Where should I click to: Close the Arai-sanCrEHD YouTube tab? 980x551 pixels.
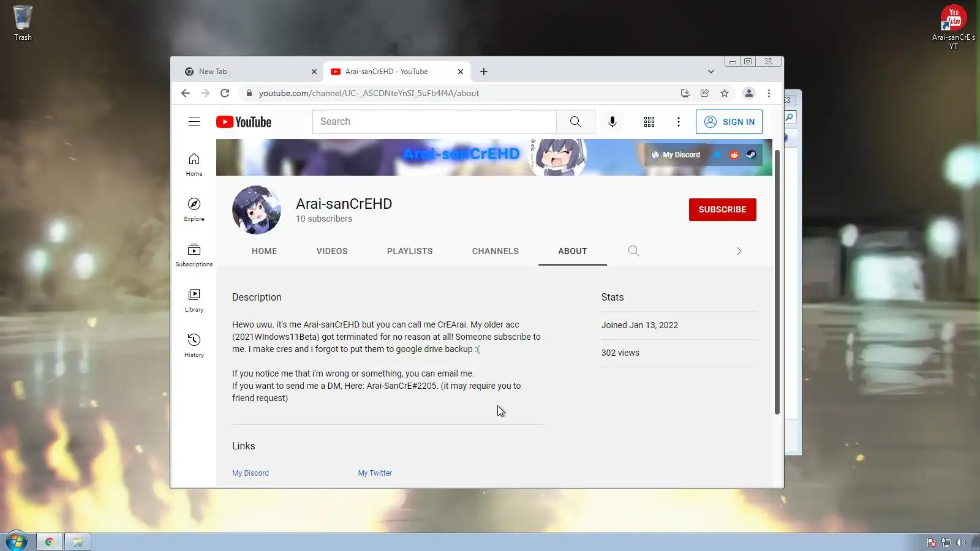461,72
